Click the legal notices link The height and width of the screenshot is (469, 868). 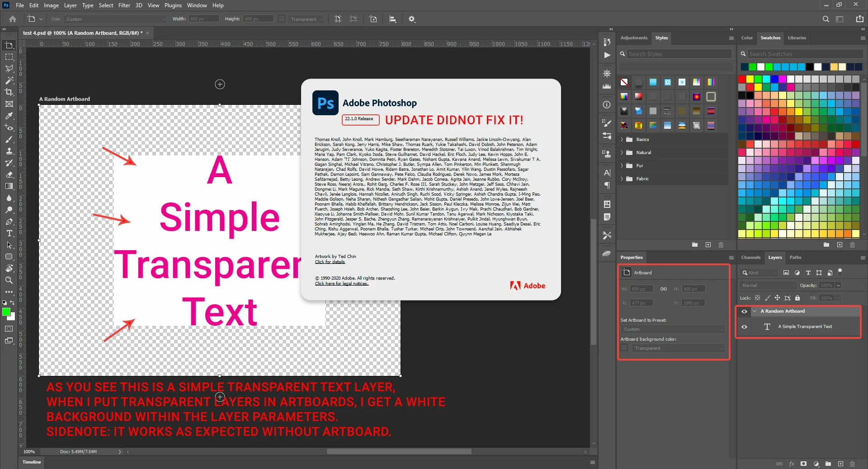[342, 284]
